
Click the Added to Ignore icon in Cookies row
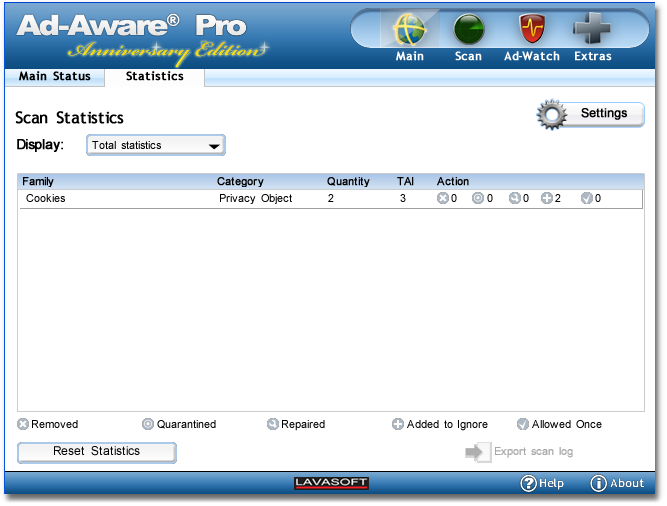click(547, 198)
